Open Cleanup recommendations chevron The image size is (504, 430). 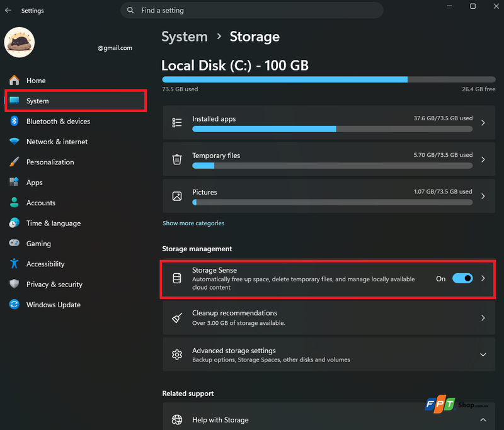tap(483, 318)
